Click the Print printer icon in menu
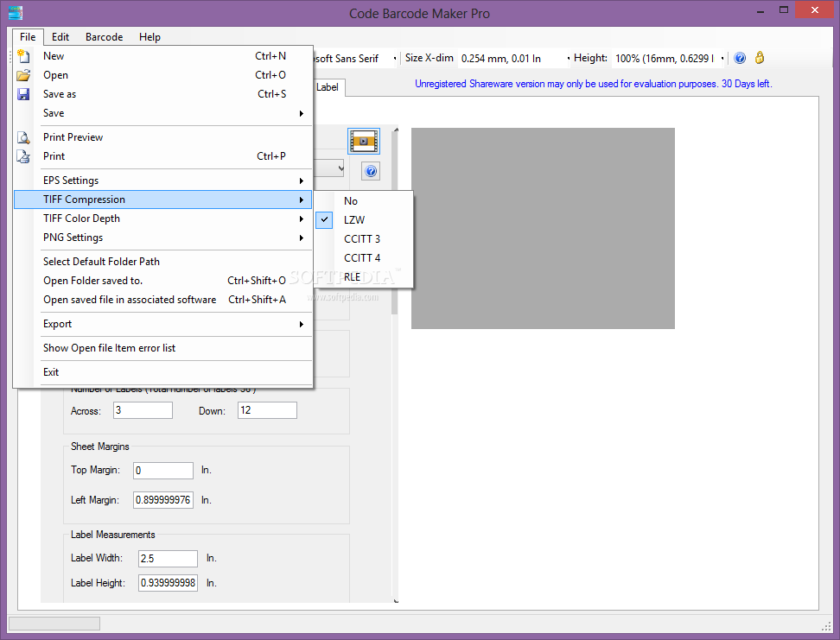This screenshot has width=840, height=640. pos(23,156)
